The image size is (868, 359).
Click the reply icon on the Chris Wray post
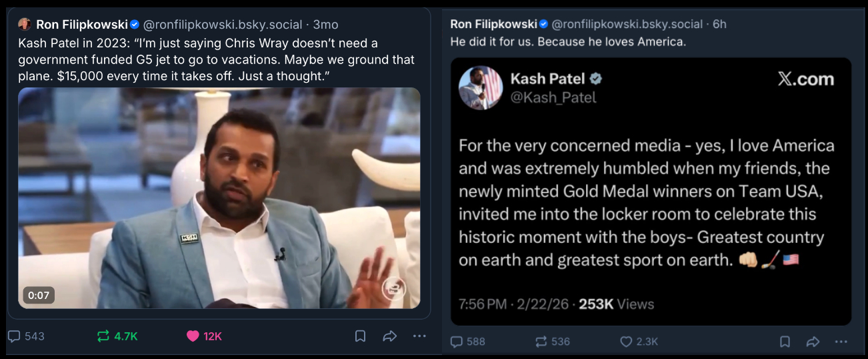15,336
